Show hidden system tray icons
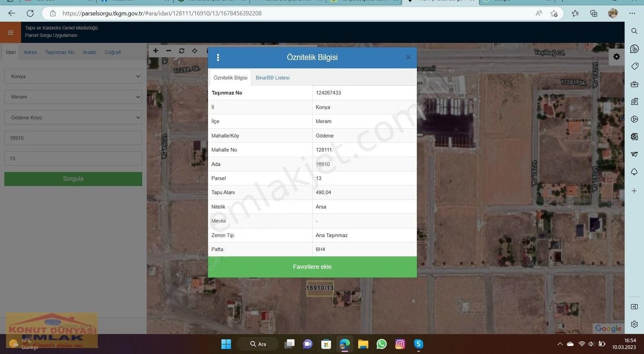 coord(560,344)
